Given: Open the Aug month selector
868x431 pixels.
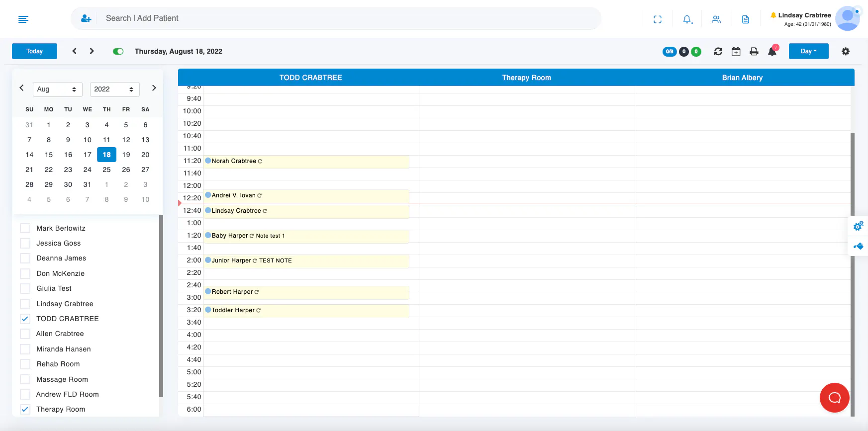Looking at the screenshot, I should tap(58, 89).
